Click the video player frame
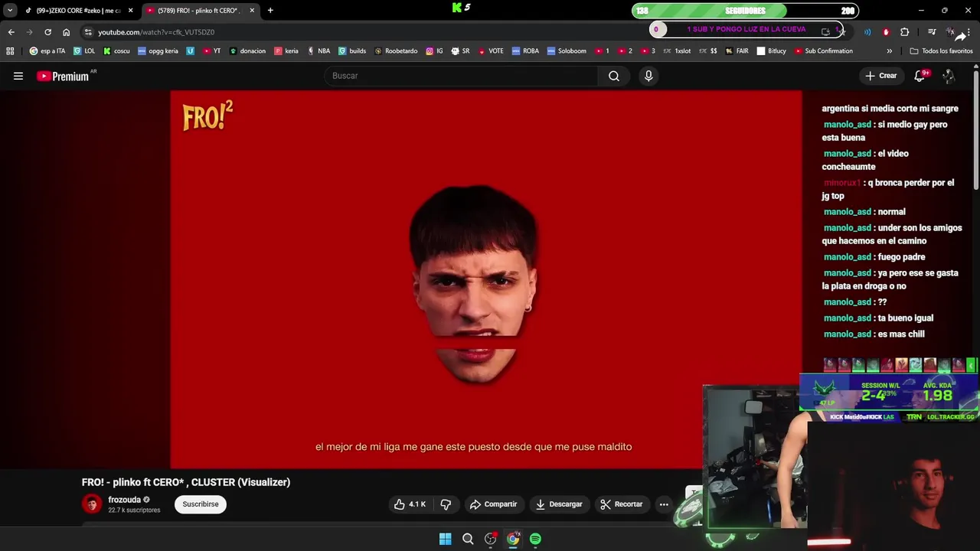980x551 pixels. tap(485, 279)
